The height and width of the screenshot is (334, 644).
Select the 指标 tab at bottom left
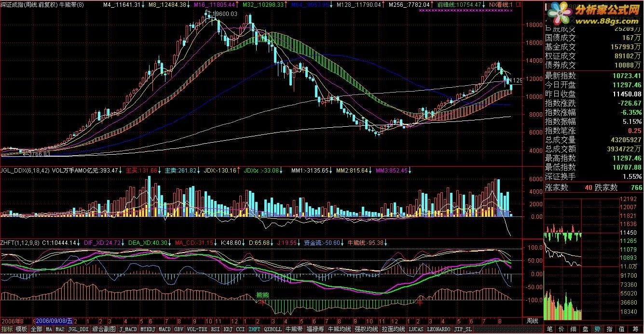[x=7, y=329]
